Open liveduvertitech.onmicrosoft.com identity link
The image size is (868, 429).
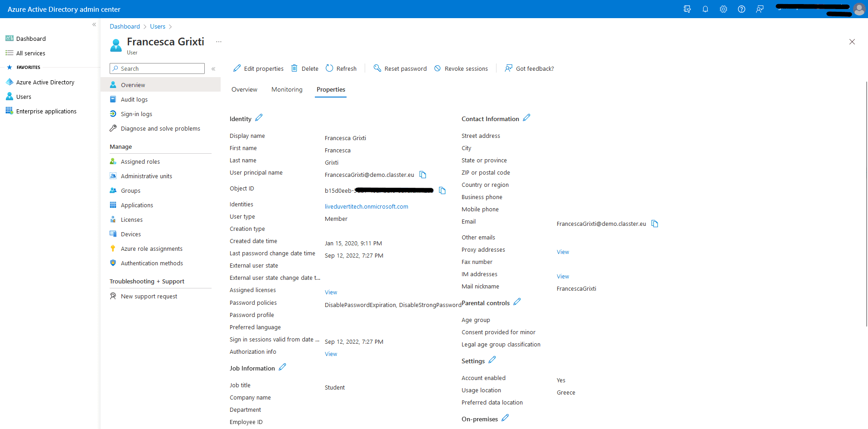click(x=366, y=206)
